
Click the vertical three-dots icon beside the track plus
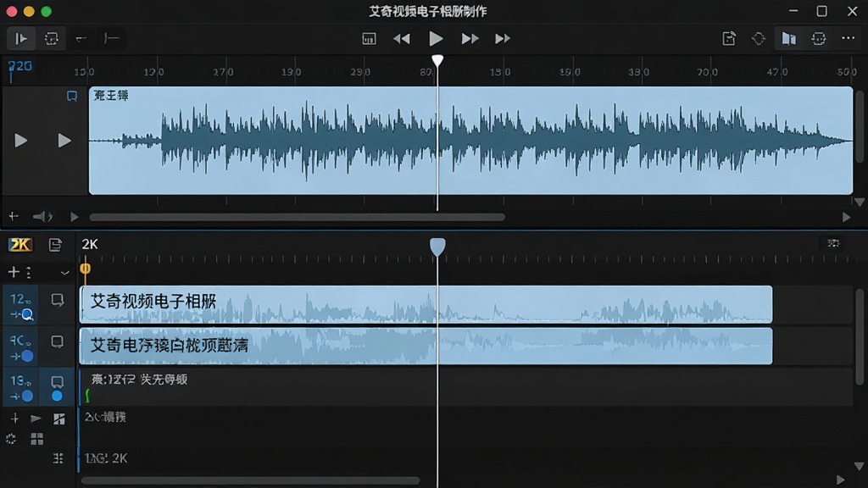coord(29,272)
